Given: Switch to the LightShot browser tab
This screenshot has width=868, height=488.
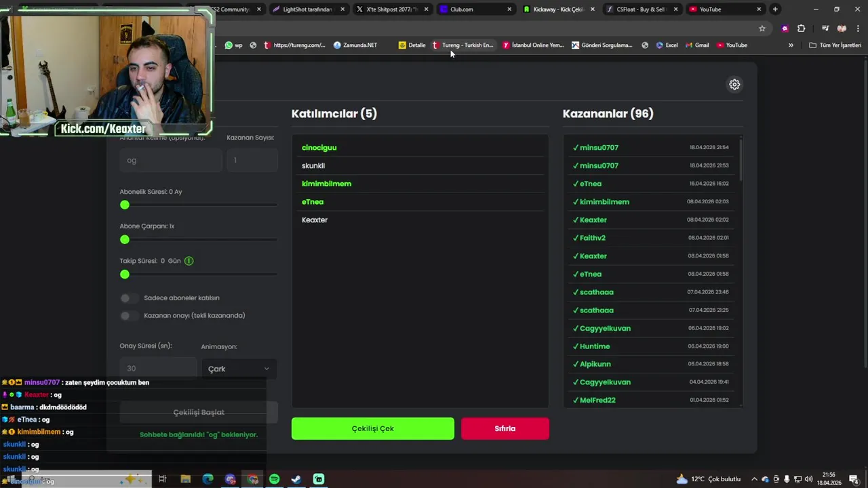Looking at the screenshot, I should 309,9.
